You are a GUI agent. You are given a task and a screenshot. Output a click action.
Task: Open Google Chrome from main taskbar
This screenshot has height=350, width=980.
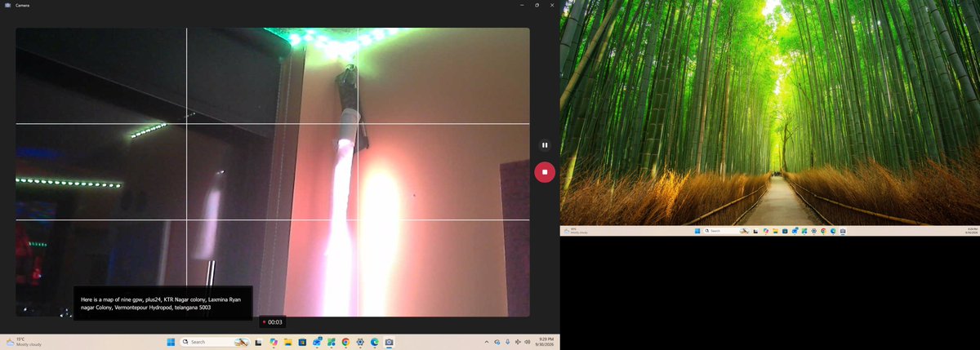point(345,342)
